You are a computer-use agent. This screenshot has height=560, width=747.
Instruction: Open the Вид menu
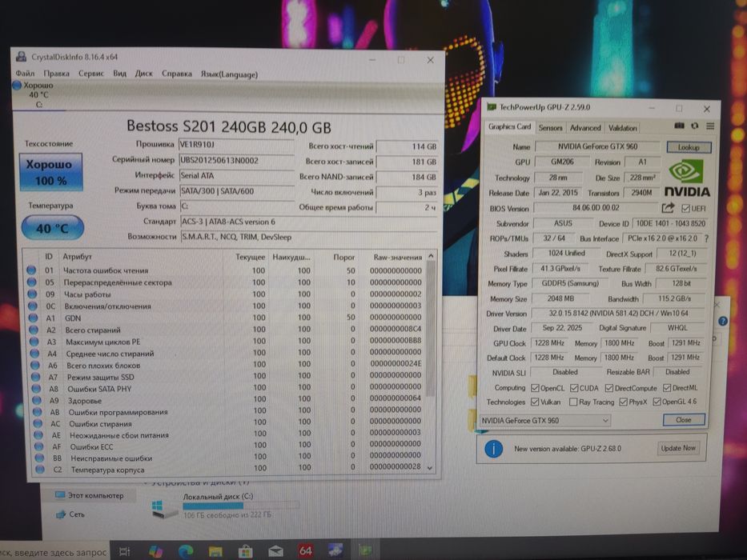(119, 74)
